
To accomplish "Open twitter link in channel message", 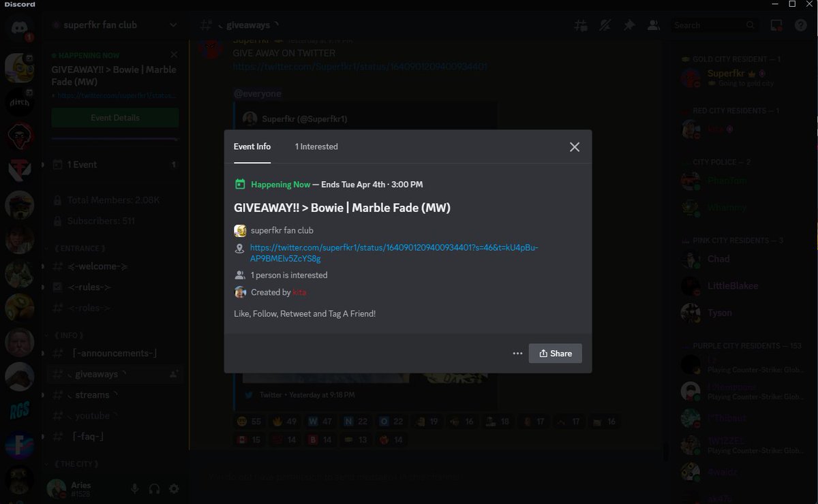I will [x=360, y=67].
